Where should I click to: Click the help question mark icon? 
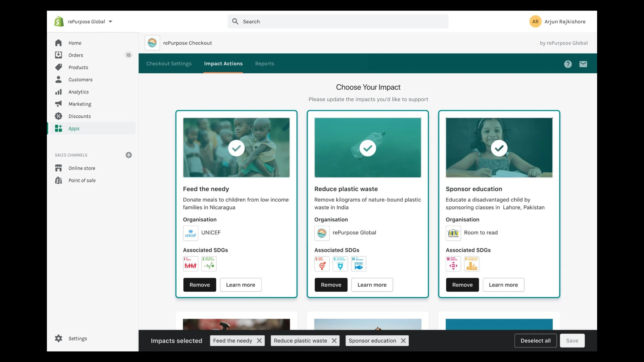coord(568,64)
